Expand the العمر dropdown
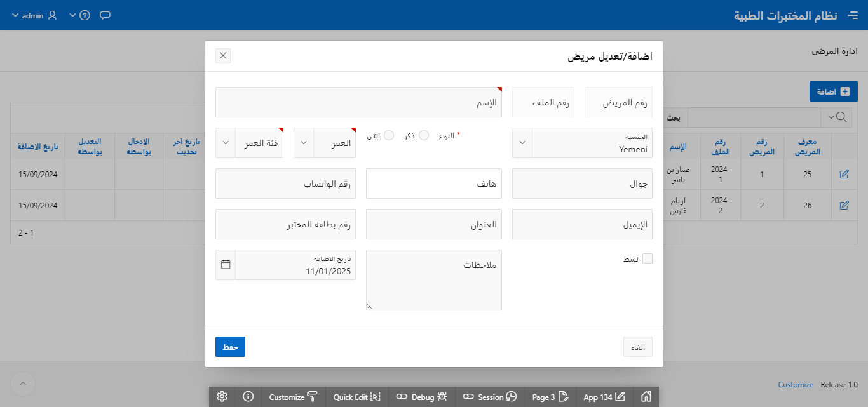Viewport: 868px width, 407px height. (303, 142)
